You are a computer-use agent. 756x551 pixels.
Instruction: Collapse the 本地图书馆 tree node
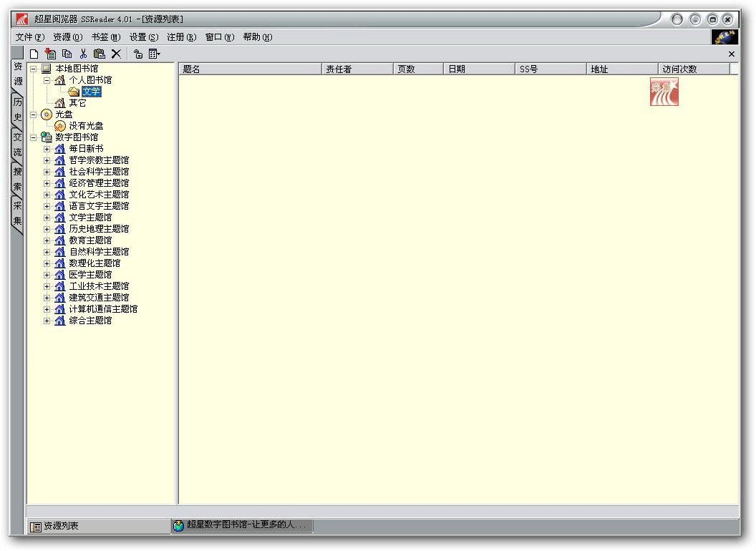(x=33, y=69)
